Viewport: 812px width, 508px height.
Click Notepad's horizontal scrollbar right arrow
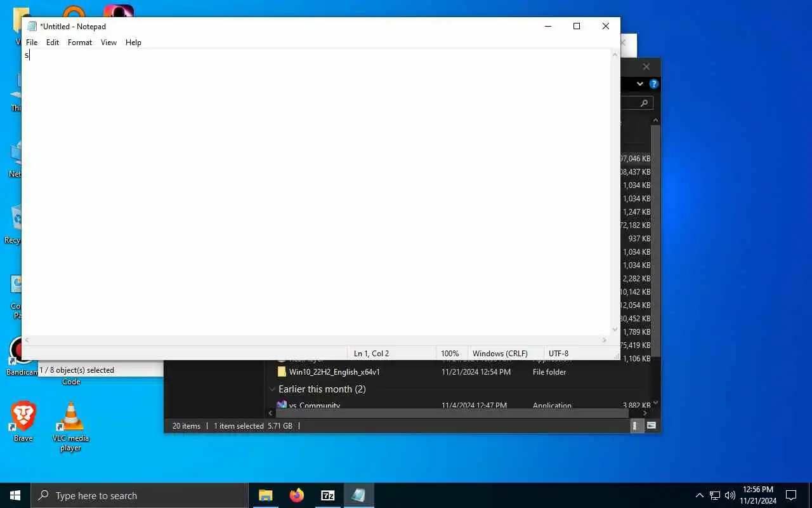(x=605, y=340)
